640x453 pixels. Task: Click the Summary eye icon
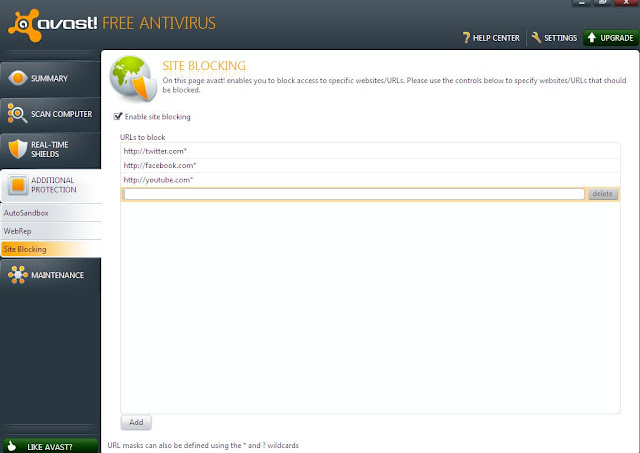[x=18, y=78]
